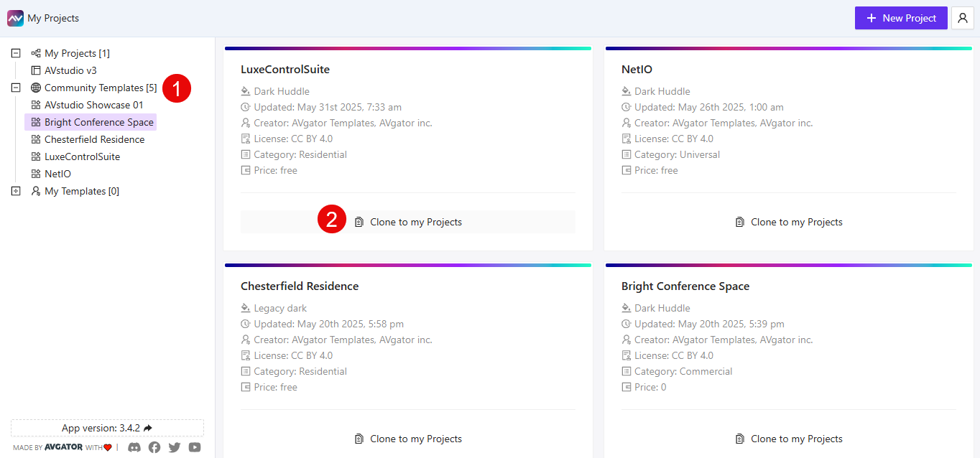
Task: Select Chesterfield Residence in the sidebar
Action: tap(95, 139)
